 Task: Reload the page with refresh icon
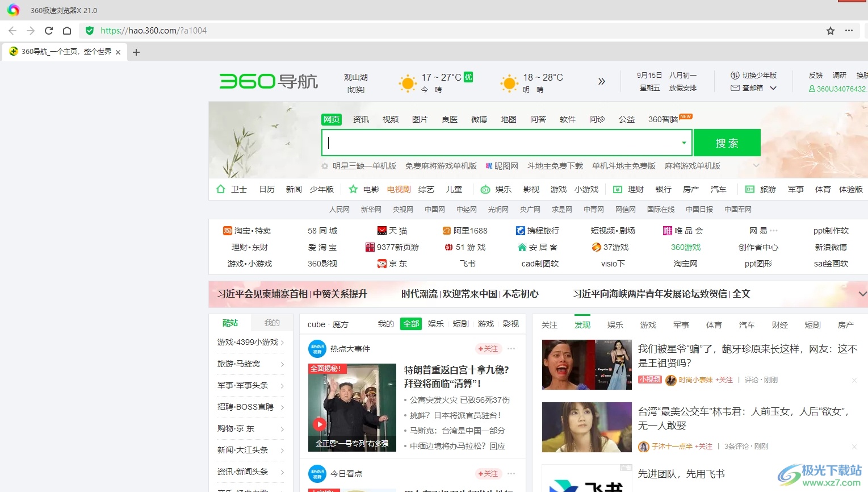(49, 31)
